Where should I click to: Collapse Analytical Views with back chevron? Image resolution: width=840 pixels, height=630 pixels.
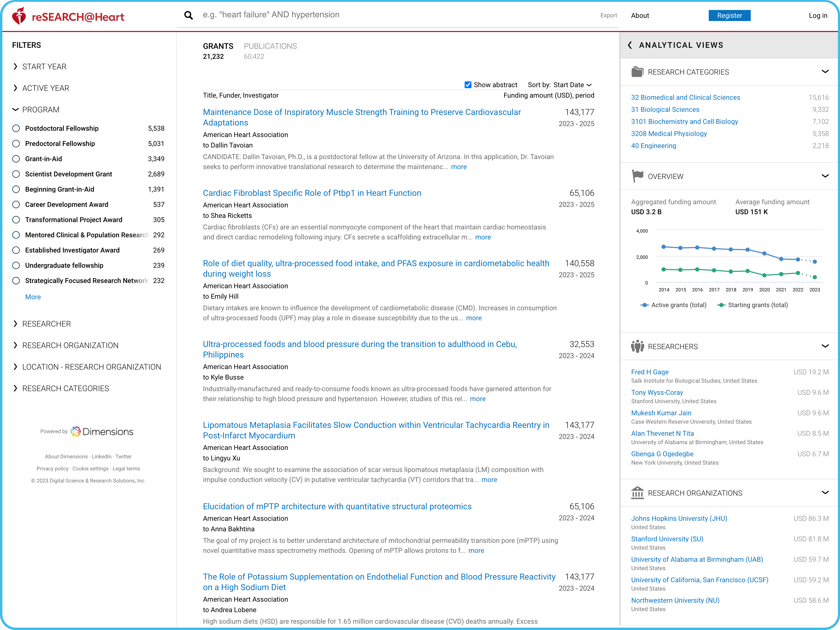[630, 45]
